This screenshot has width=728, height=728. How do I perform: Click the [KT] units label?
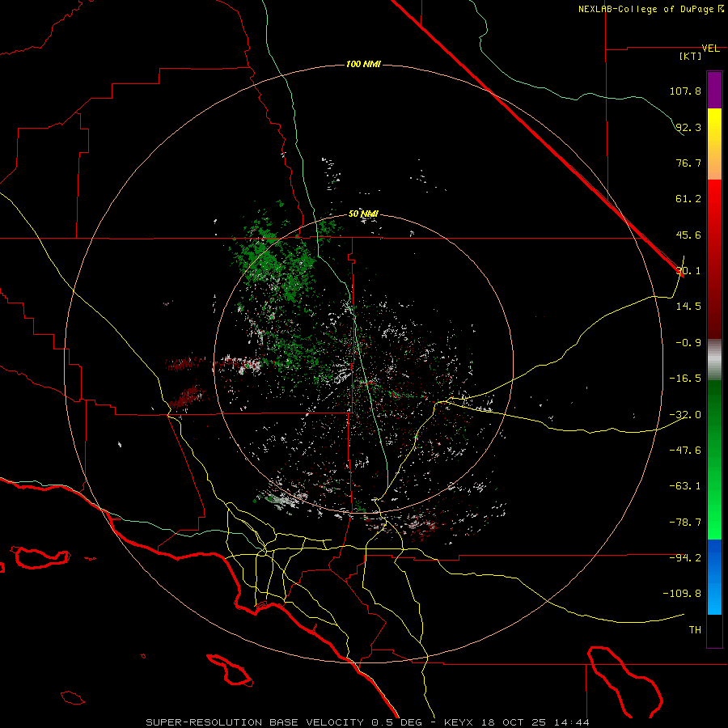point(690,56)
